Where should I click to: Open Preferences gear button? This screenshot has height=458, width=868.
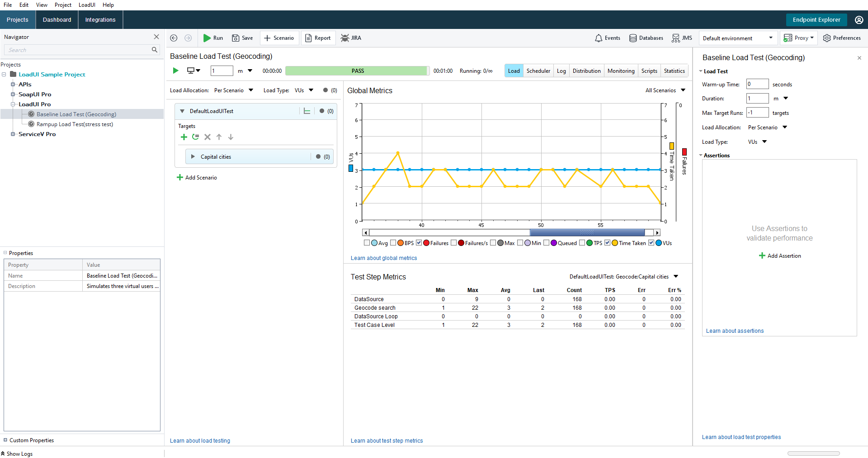(x=842, y=38)
